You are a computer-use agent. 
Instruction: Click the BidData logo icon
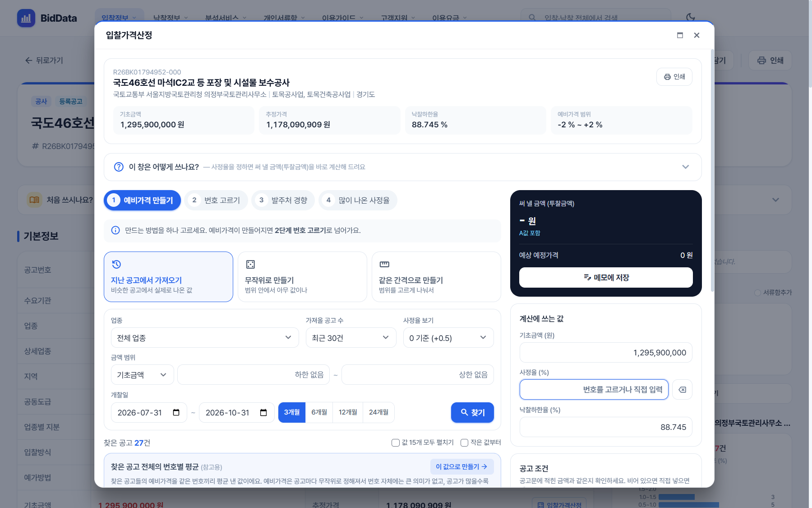[26, 18]
